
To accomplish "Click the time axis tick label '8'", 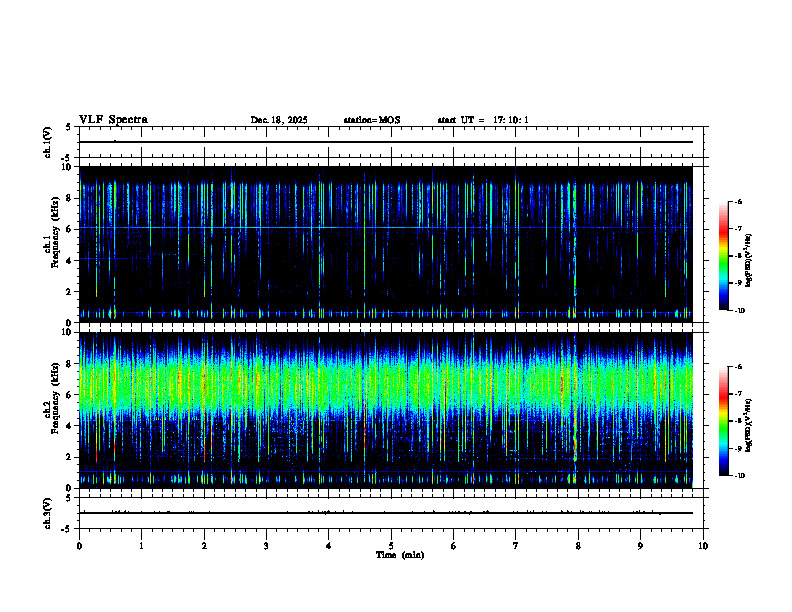I will tap(578, 546).
